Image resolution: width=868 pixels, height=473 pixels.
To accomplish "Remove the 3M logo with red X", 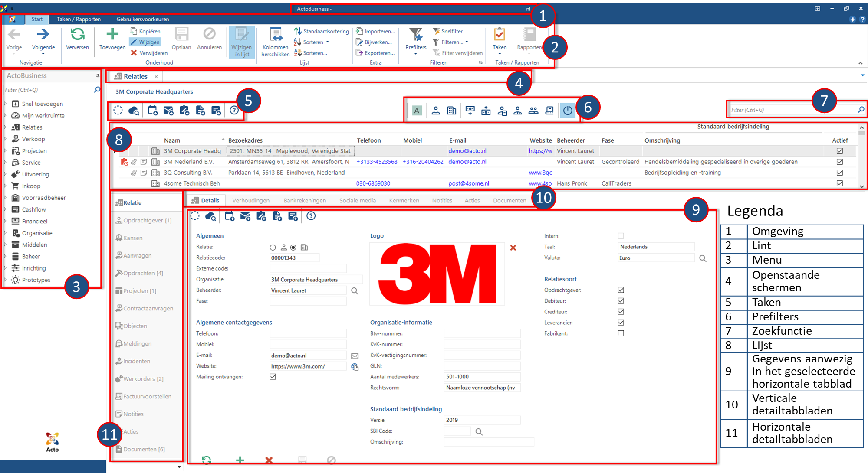I will click(x=513, y=248).
